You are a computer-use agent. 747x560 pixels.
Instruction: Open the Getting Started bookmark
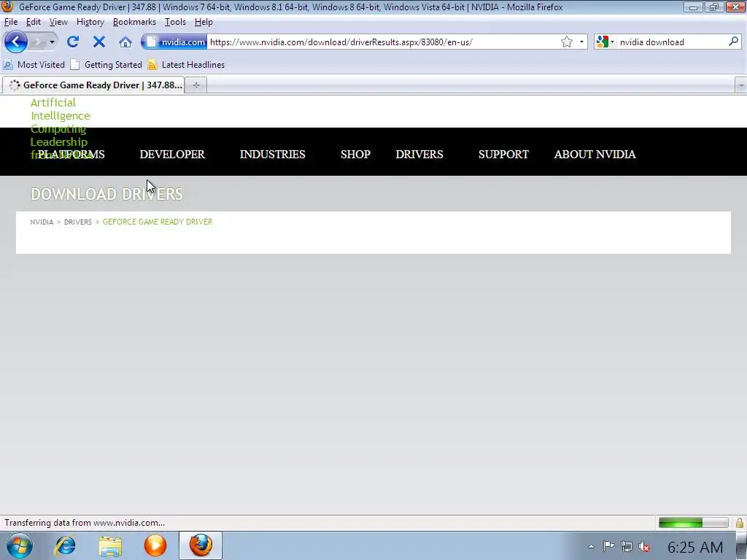(107, 65)
